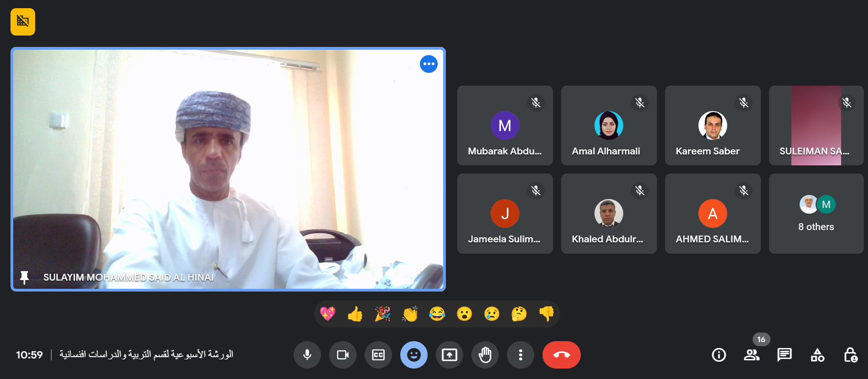868x379 pixels.
Task: Leave the call with red button
Action: pos(561,355)
